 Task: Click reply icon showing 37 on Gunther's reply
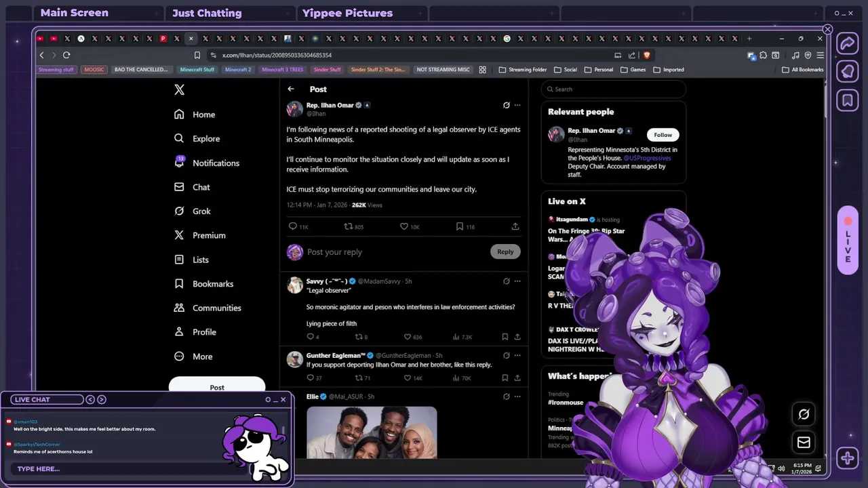coord(311,378)
